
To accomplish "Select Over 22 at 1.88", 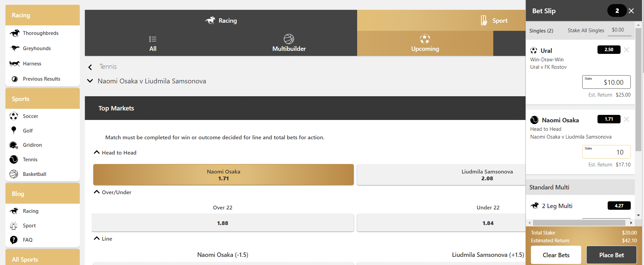I will (223, 223).
